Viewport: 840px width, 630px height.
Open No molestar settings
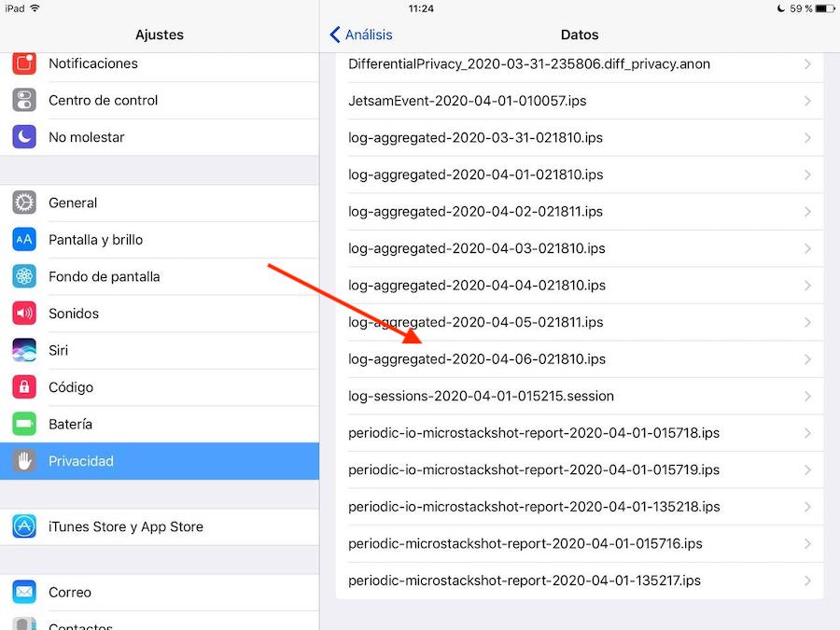(159, 137)
